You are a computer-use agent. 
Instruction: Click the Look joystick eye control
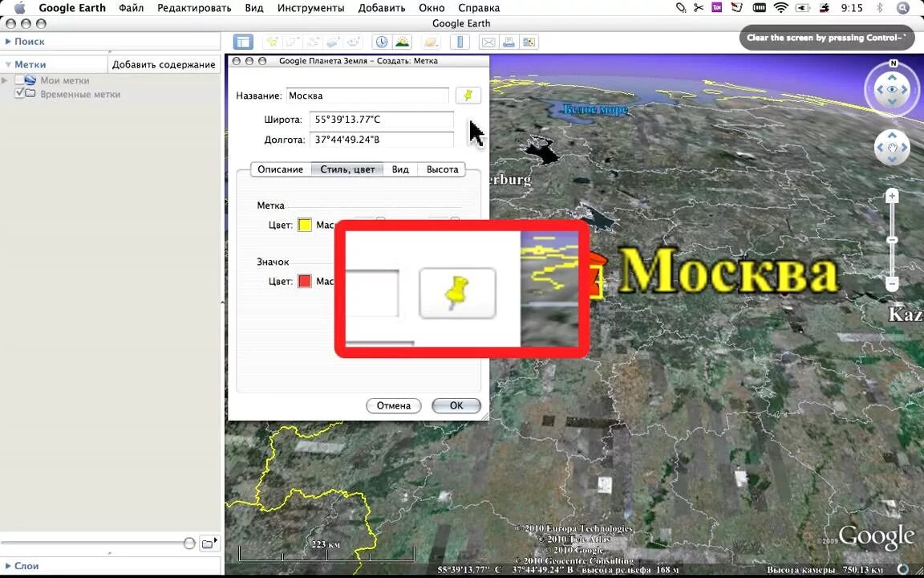tap(892, 89)
